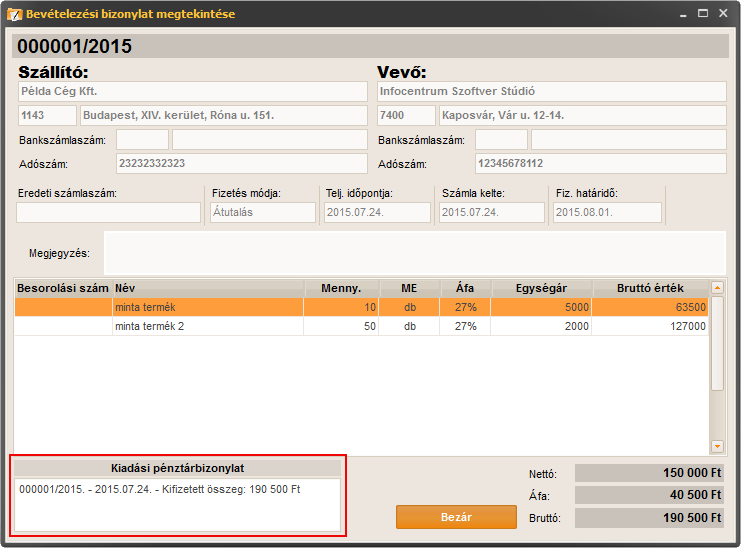Click the ME column header

tap(409, 288)
